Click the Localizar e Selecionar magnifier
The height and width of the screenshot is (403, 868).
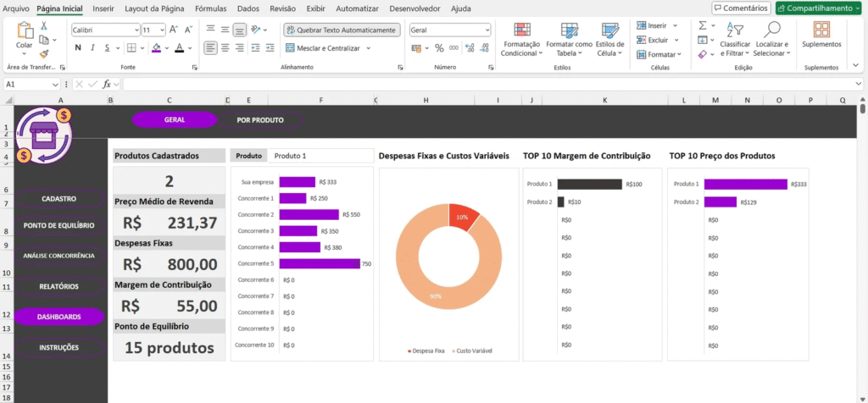[x=771, y=30]
